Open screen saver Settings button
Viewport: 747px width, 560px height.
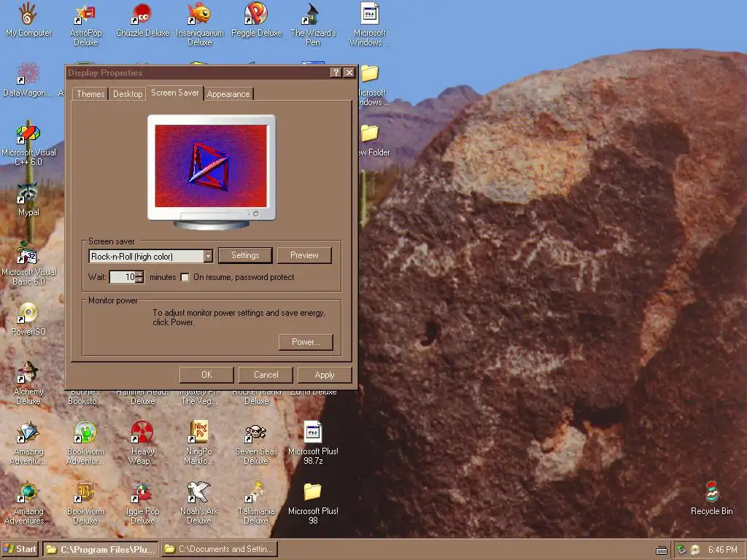click(245, 255)
